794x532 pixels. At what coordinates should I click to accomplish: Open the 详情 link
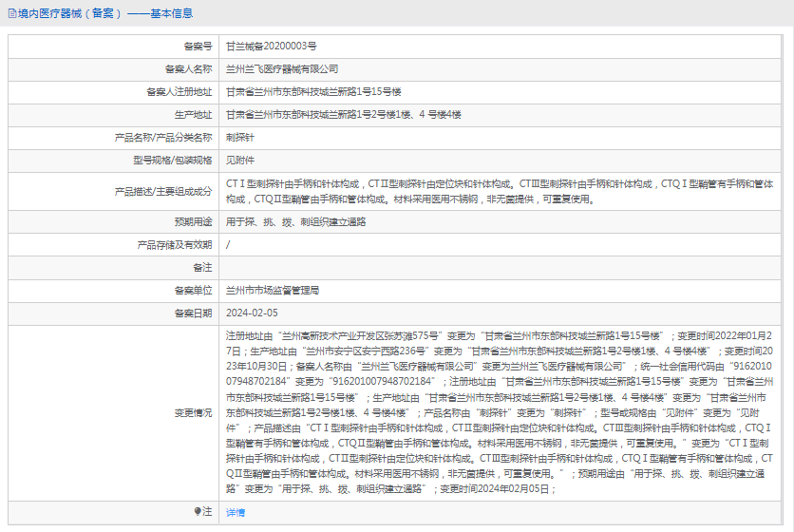pos(236,513)
